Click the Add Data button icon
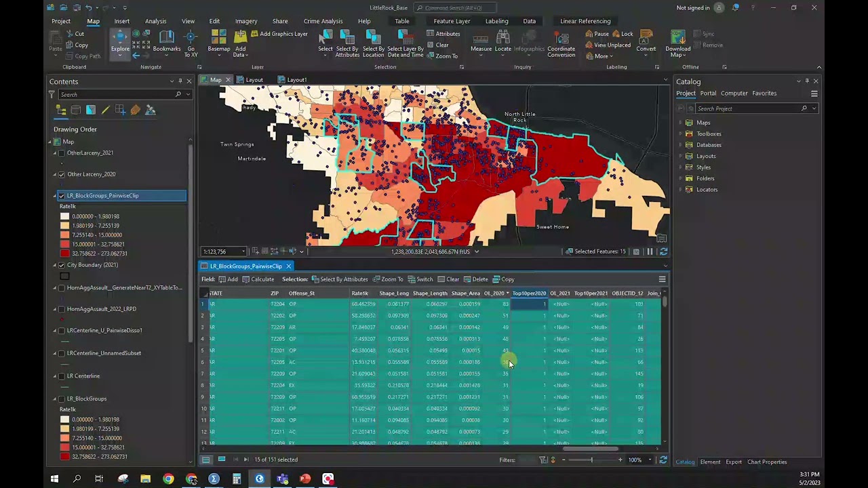 pos(240,37)
